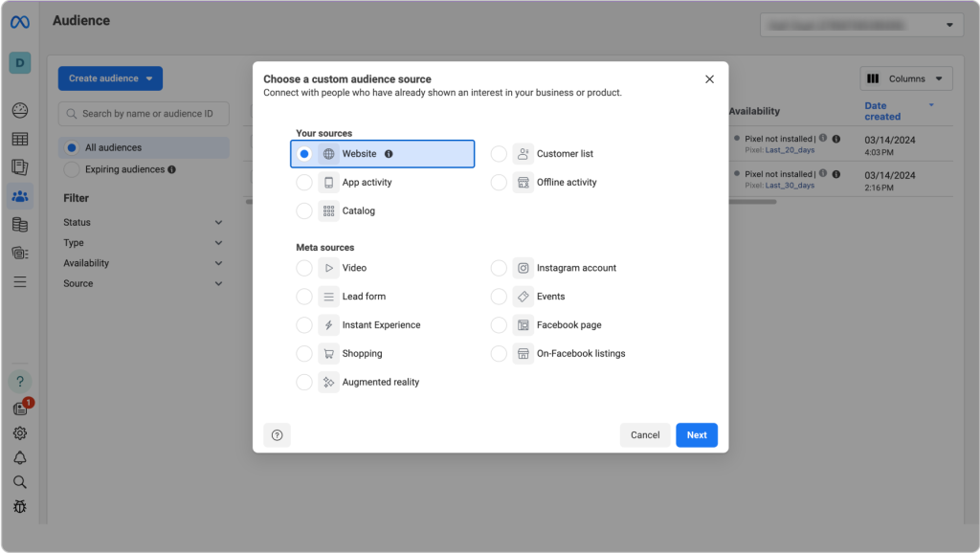Click the Next button

pyautogui.click(x=697, y=435)
